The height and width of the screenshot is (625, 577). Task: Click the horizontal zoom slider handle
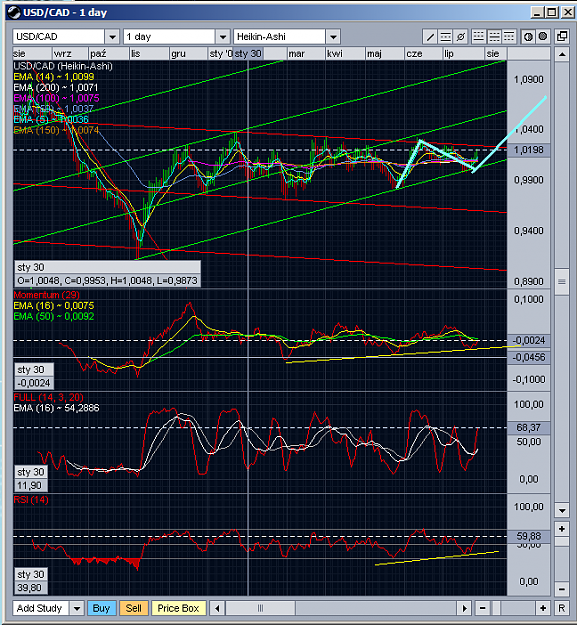click(496, 608)
